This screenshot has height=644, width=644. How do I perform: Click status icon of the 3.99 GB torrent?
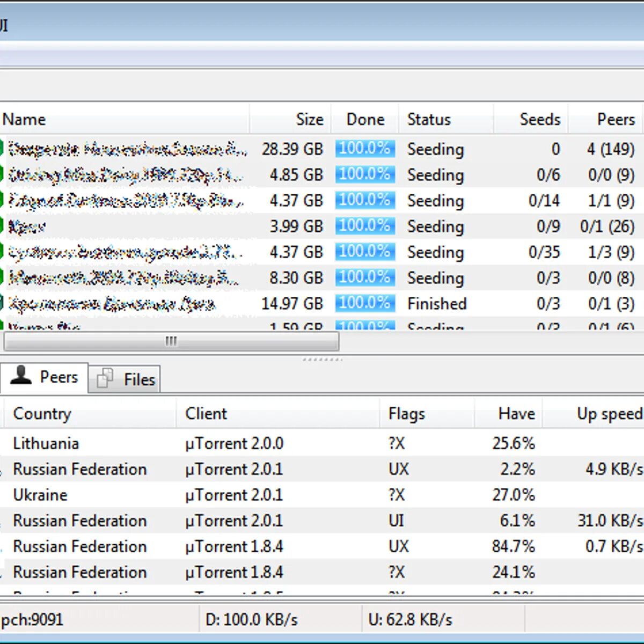2,225
